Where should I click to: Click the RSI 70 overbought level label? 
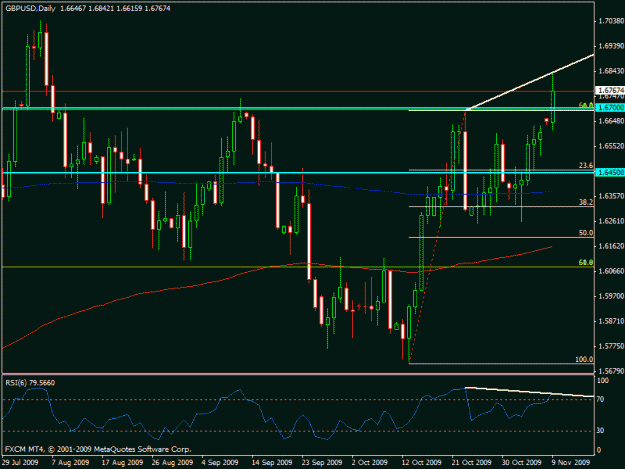click(x=602, y=399)
